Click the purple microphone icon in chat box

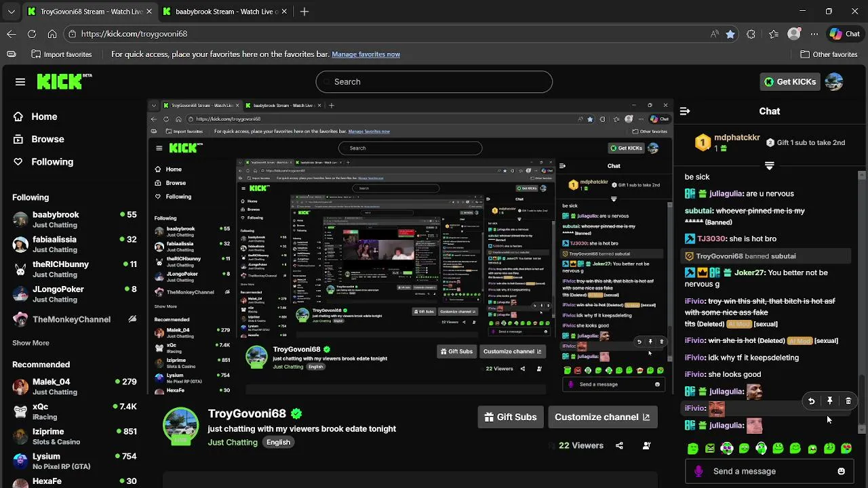tap(698, 471)
